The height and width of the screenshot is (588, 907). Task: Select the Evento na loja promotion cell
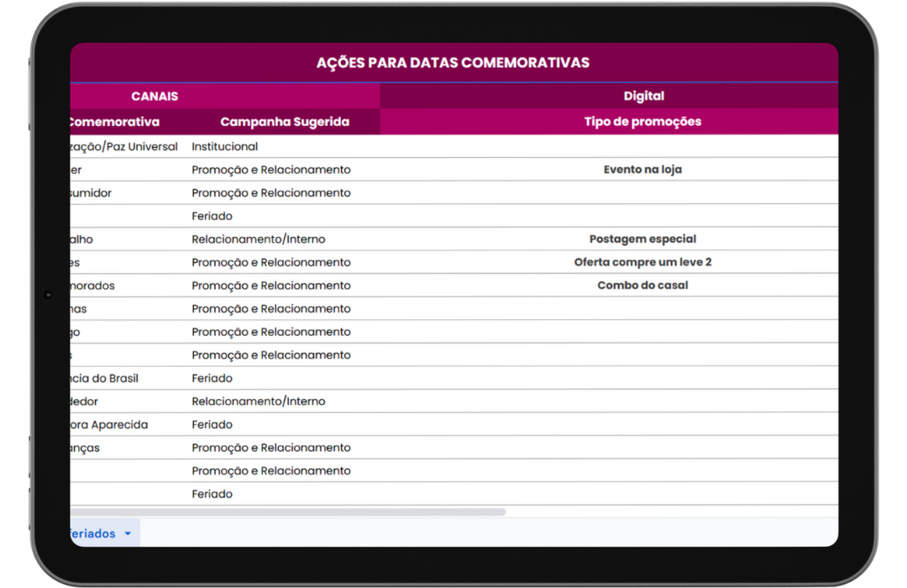point(642,170)
